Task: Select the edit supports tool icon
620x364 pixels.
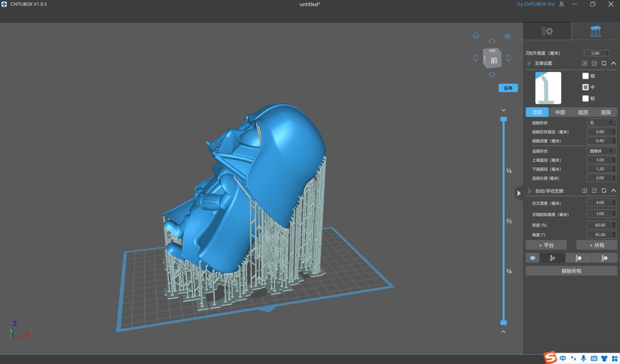Action: coord(603,258)
